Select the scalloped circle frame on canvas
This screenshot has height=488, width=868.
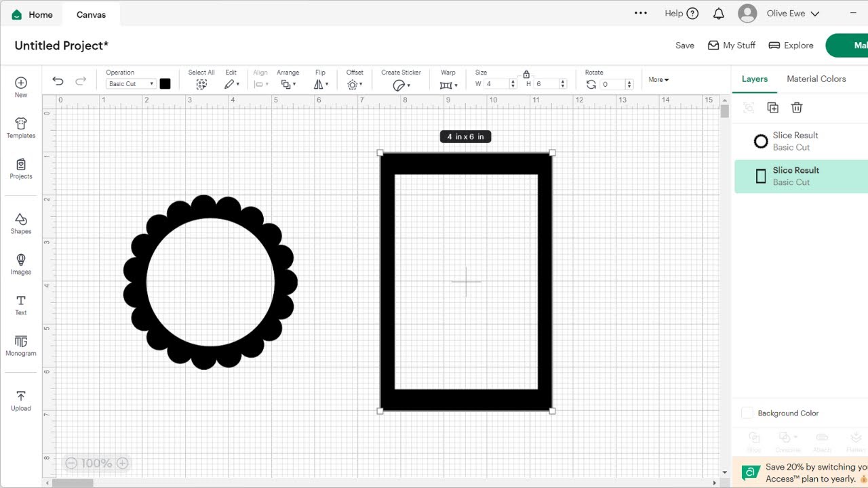(x=210, y=207)
